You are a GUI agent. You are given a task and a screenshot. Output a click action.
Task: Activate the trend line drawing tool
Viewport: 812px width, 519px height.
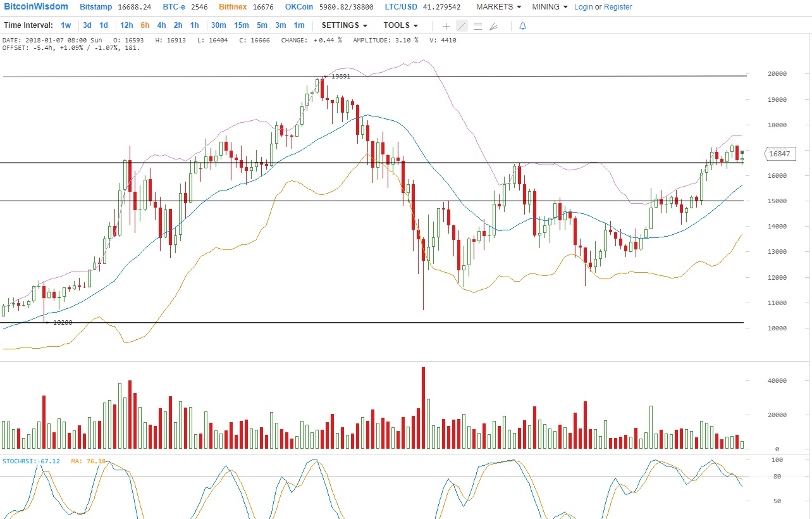coord(462,26)
